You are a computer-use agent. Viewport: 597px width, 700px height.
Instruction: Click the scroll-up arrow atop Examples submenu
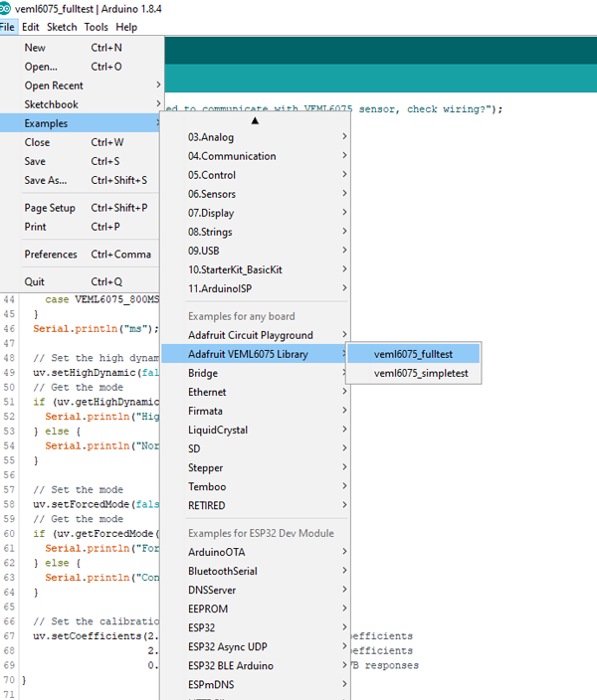(x=255, y=120)
